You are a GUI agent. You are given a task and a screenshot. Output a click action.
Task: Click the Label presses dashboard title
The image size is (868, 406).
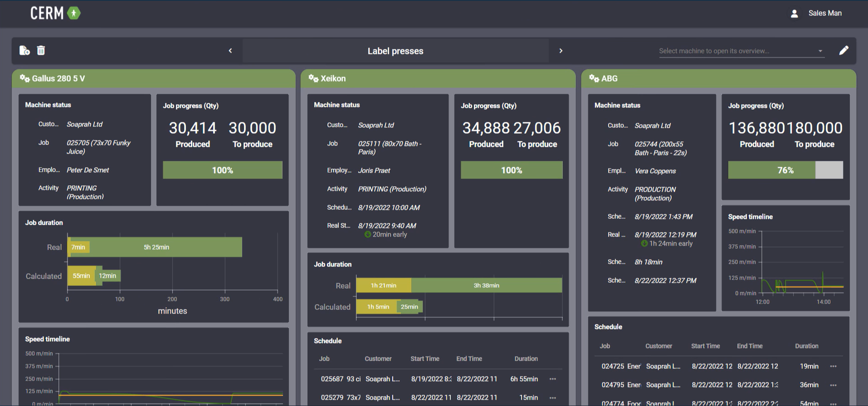tap(395, 51)
